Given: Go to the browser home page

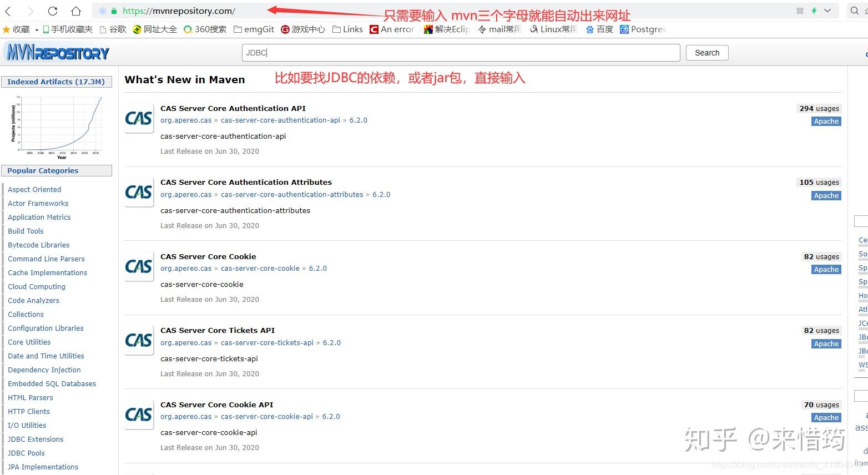Looking at the screenshot, I should pyautogui.click(x=77, y=11).
